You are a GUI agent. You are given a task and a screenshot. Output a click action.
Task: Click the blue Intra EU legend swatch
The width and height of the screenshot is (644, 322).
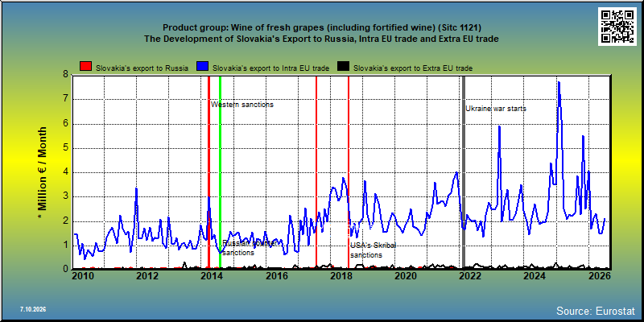click(x=203, y=67)
